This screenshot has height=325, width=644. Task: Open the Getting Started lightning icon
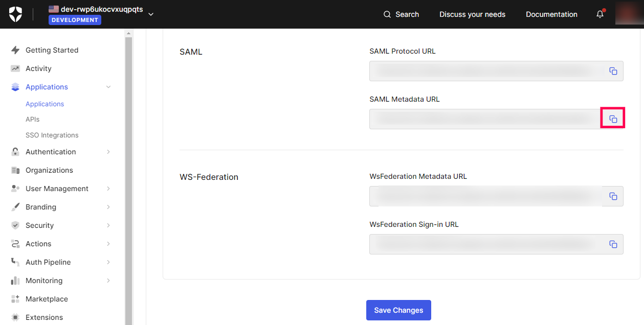pyautogui.click(x=15, y=50)
